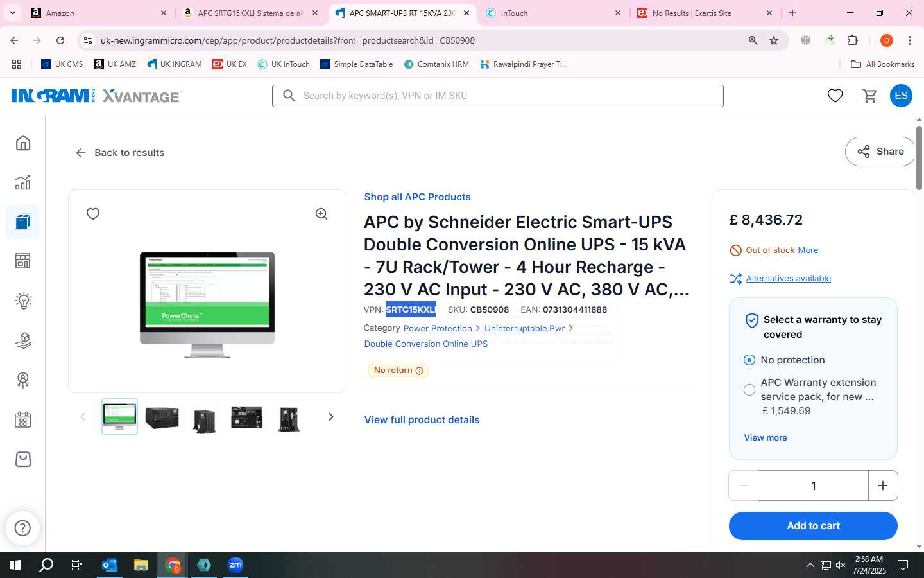Zoom product image with magnifier plus icon
Screen dimensions: 924x578
(x=321, y=215)
